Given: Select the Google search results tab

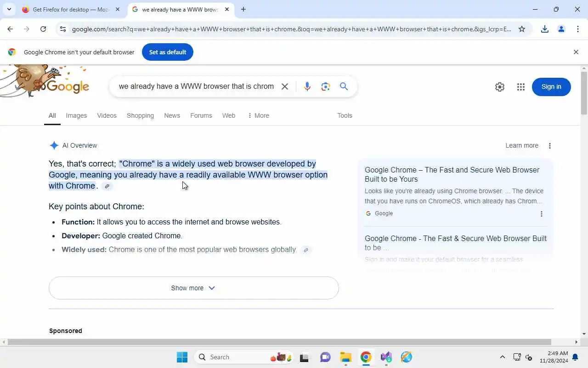Looking at the screenshot, I should [180, 9].
